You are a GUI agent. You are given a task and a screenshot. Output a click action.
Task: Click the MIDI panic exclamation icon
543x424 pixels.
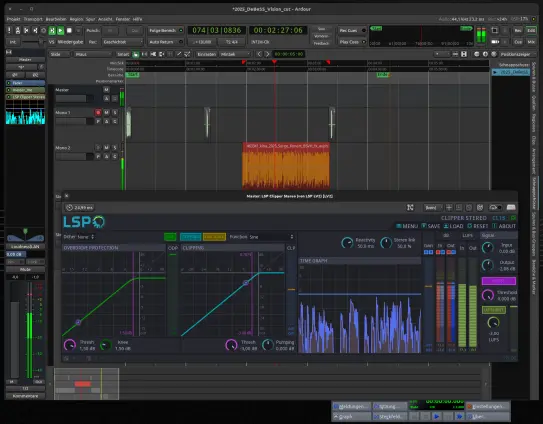pyautogui.click(x=9, y=30)
